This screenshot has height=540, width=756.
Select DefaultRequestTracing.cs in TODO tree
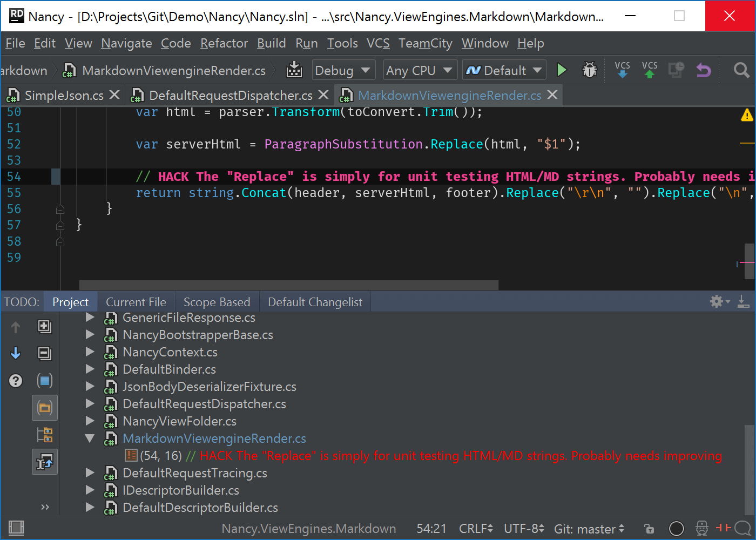195,473
